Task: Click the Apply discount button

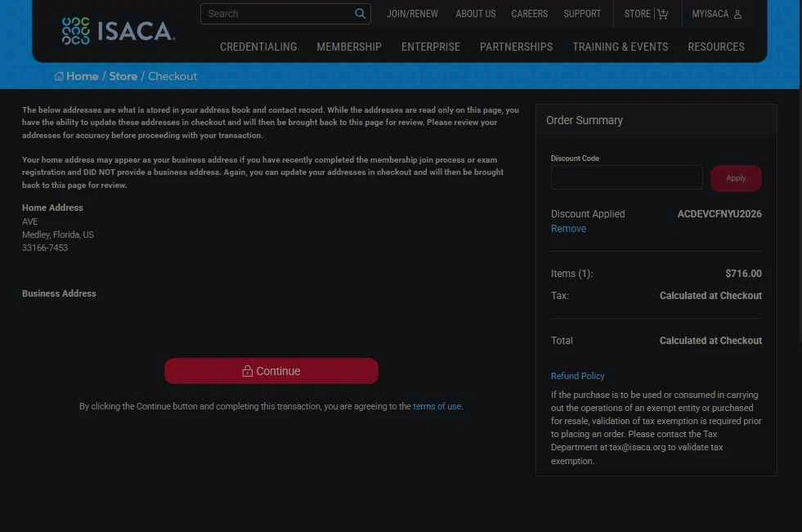Action: [x=736, y=178]
